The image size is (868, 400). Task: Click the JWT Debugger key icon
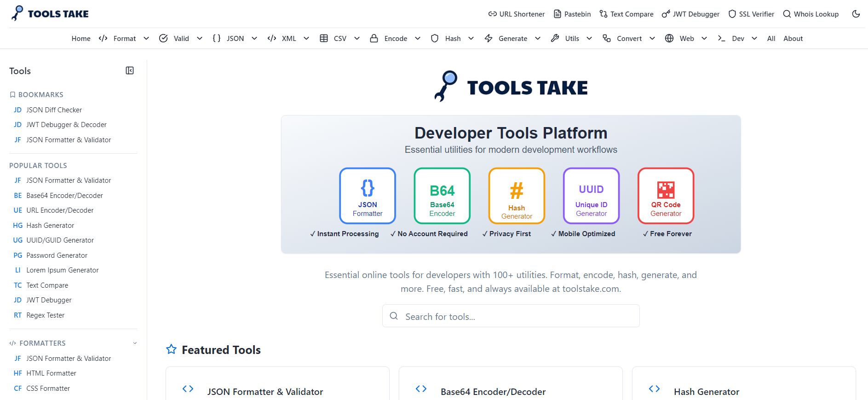coord(666,14)
